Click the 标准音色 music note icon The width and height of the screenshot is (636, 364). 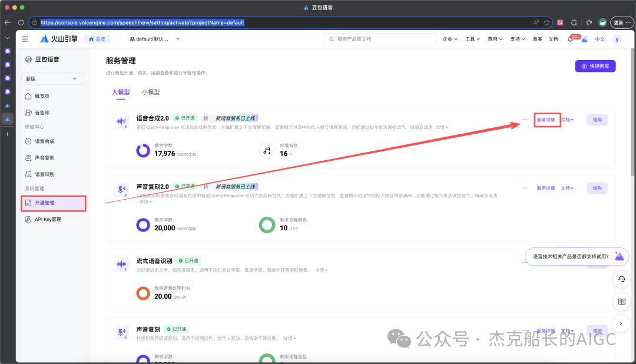[x=267, y=151]
